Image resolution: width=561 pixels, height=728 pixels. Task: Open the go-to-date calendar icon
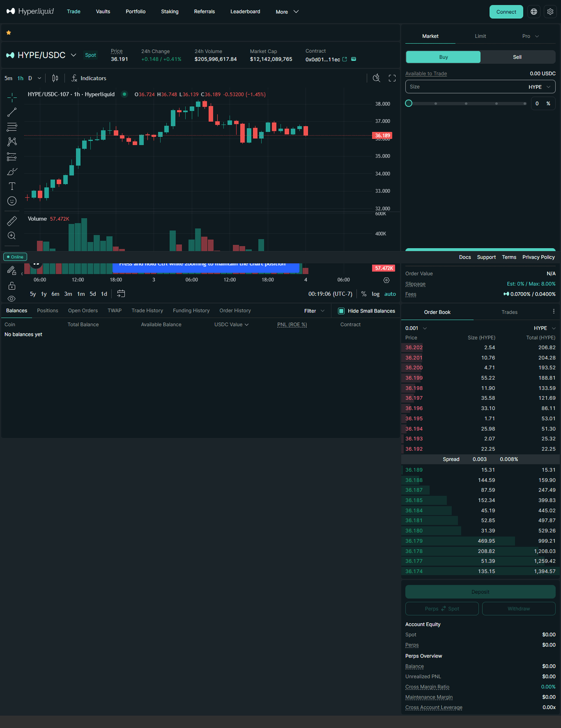tap(121, 294)
